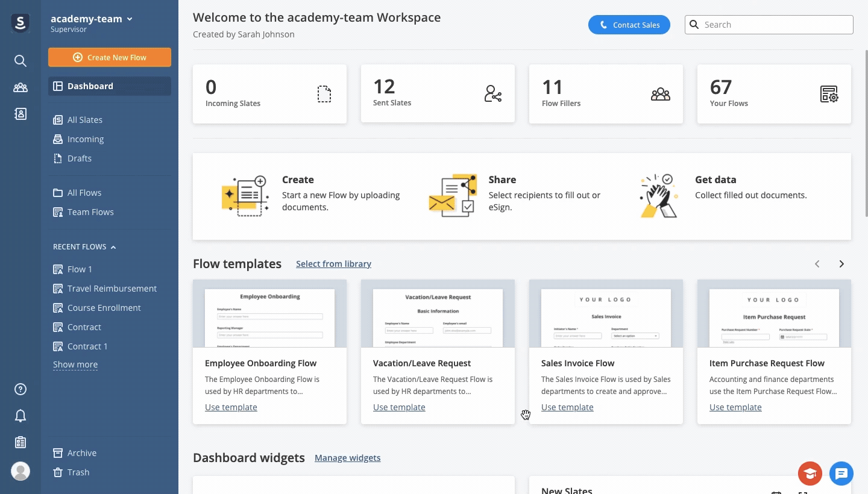Click the Create New Flow button
Screen dimensions: 868x494
(110, 57)
